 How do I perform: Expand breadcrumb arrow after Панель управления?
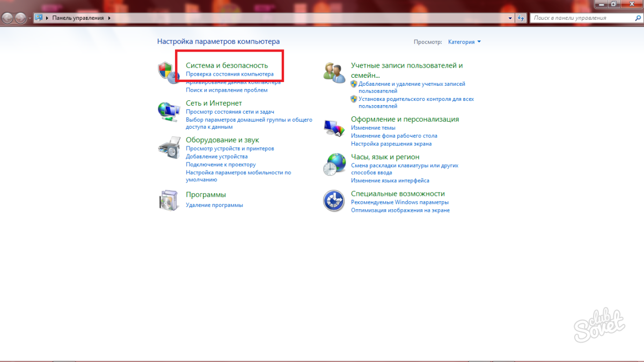click(109, 18)
